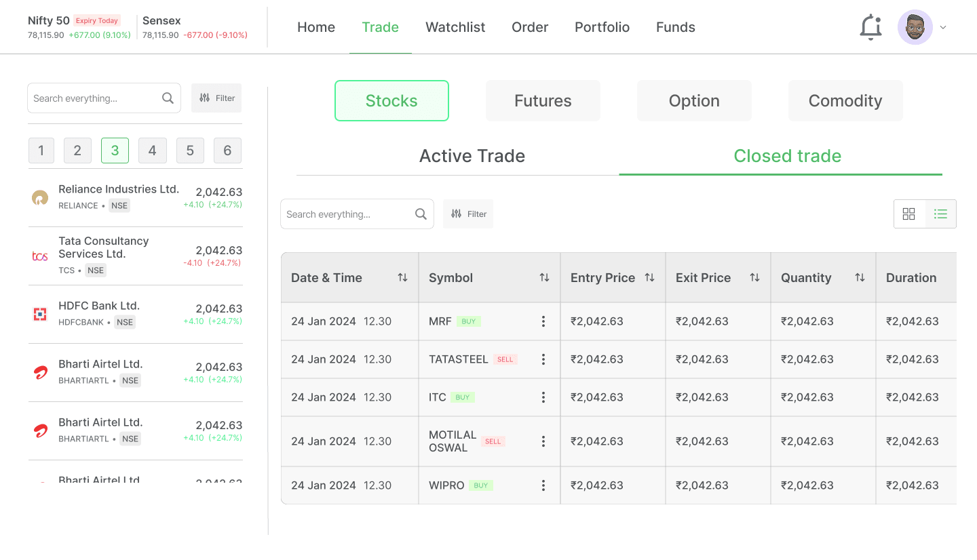Click the TCS company logo
Image resolution: width=977 pixels, height=560 pixels.
(x=40, y=256)
